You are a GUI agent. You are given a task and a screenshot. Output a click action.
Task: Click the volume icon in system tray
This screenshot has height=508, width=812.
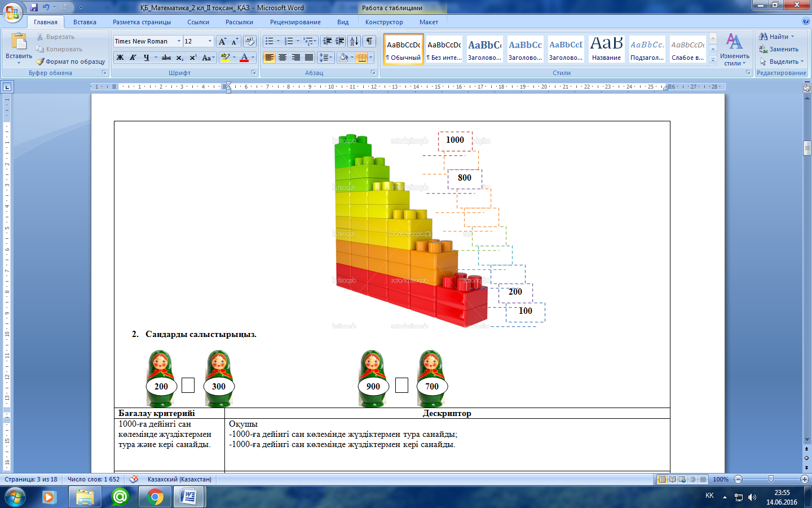752,497
